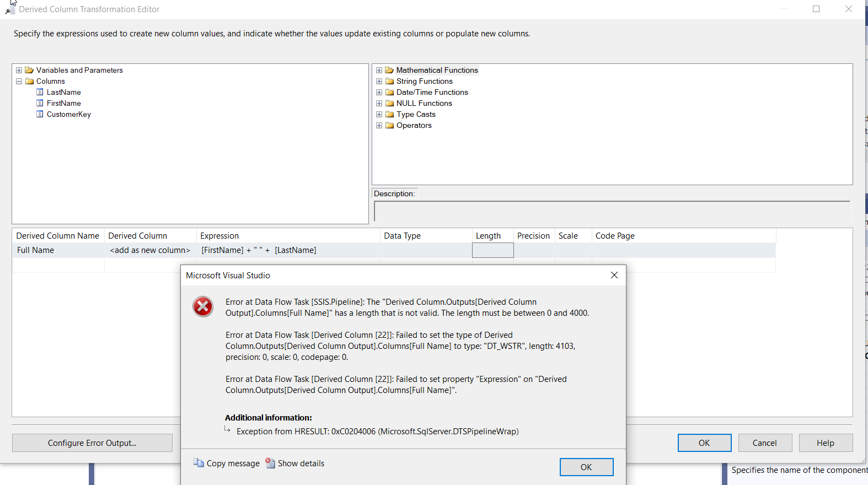
Task: Collapse the Columns tree node
Action: pyautogui.click(x=19, y=81)
